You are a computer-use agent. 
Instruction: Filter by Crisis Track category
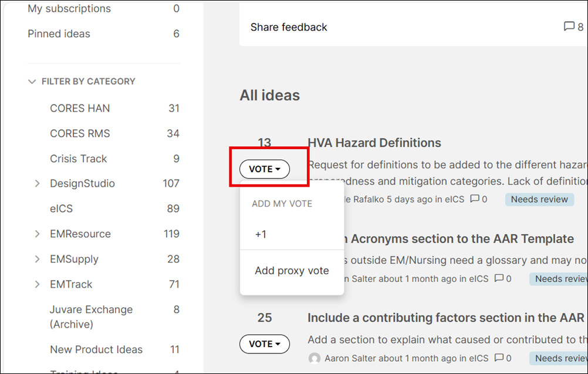79,159
